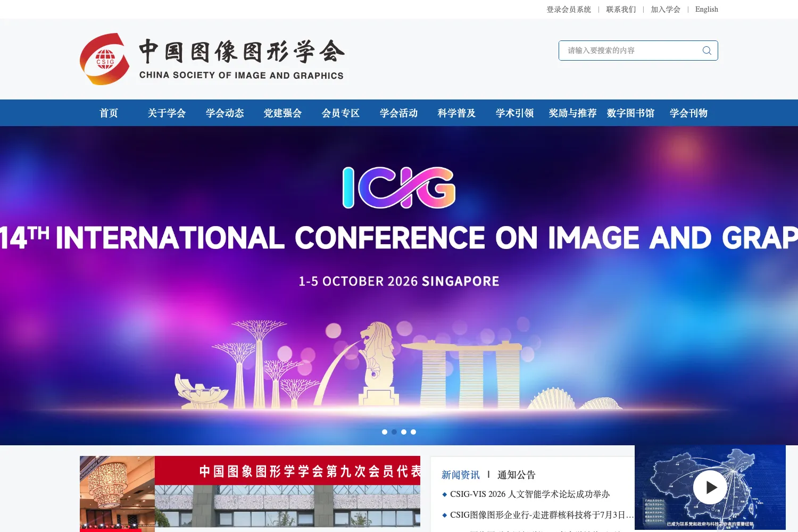Screen dimensions: 798x532
Task: Switch to the 新闻资讯 tab
Action: pos(460,475)
